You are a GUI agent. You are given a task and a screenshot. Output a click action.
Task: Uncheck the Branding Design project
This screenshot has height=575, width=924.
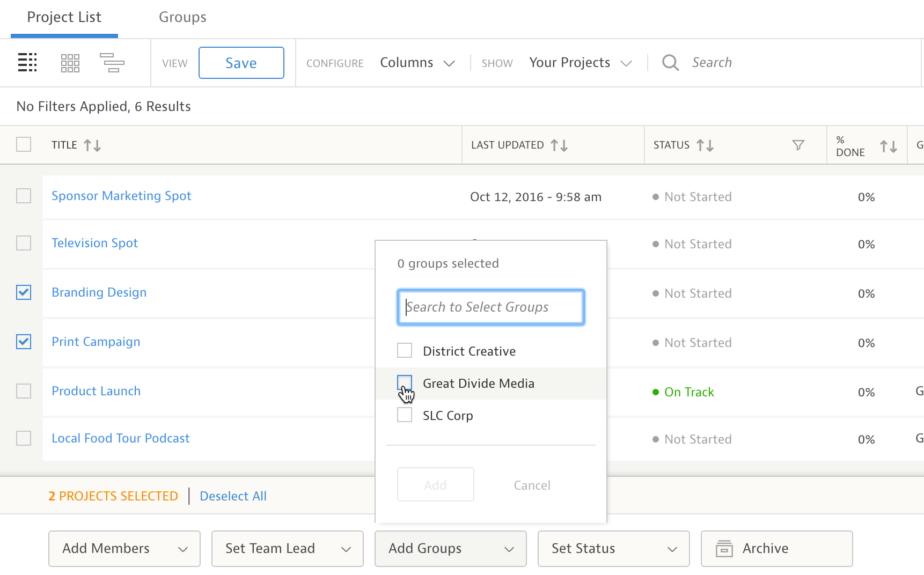24,292
